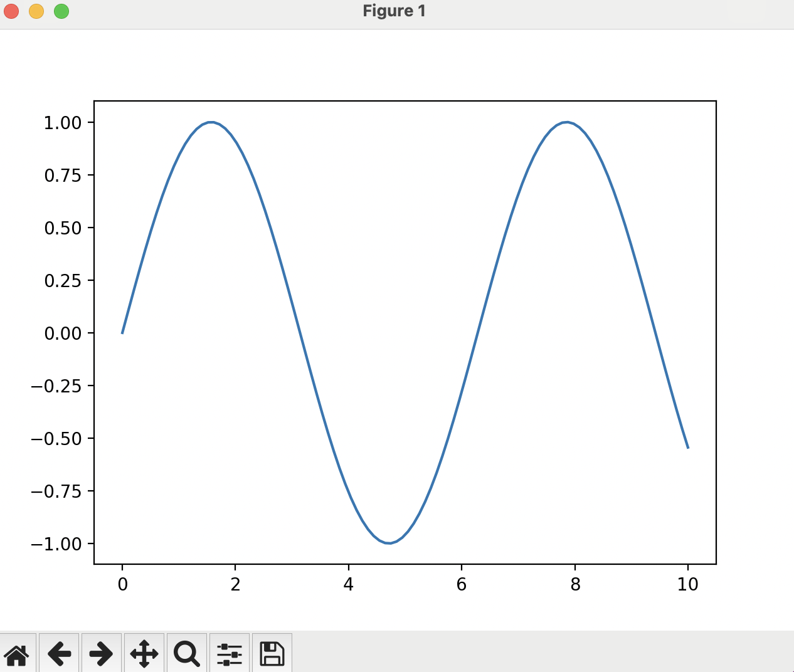
Task: Click the yellow minimize window button
Action: [36, 11]
